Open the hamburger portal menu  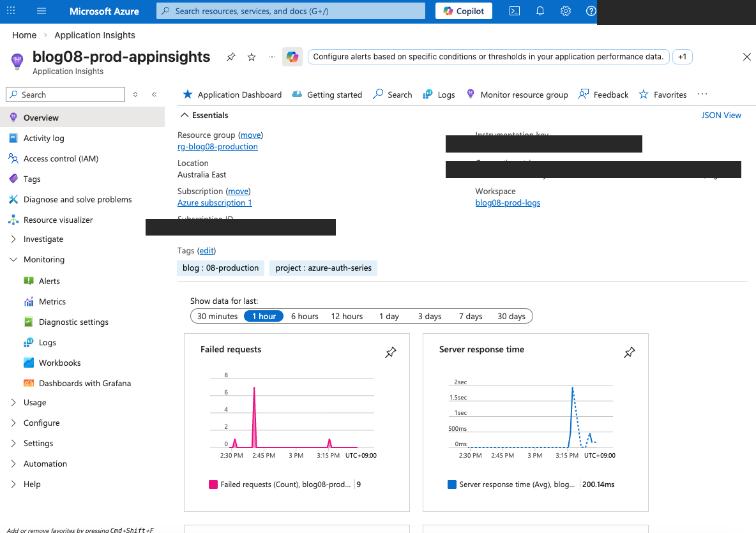(42, 11)
